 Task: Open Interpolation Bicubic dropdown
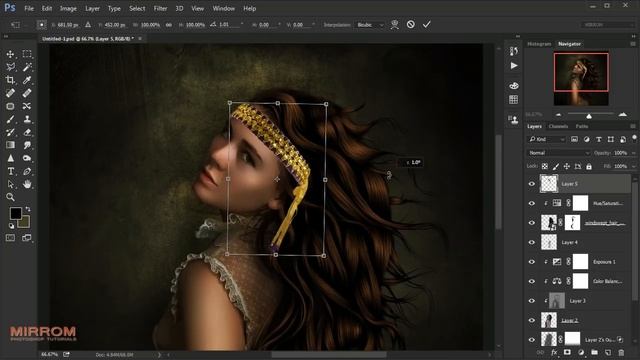tap(370, 25)
